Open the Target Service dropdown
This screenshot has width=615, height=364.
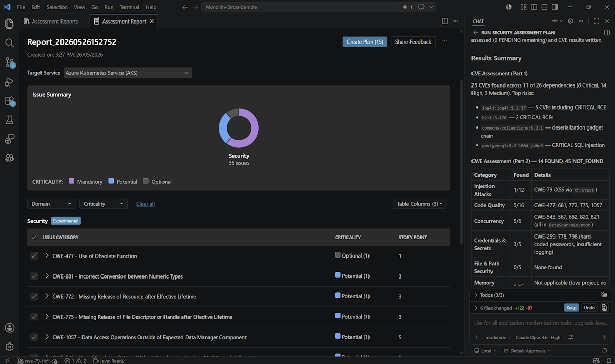point(128,73)
